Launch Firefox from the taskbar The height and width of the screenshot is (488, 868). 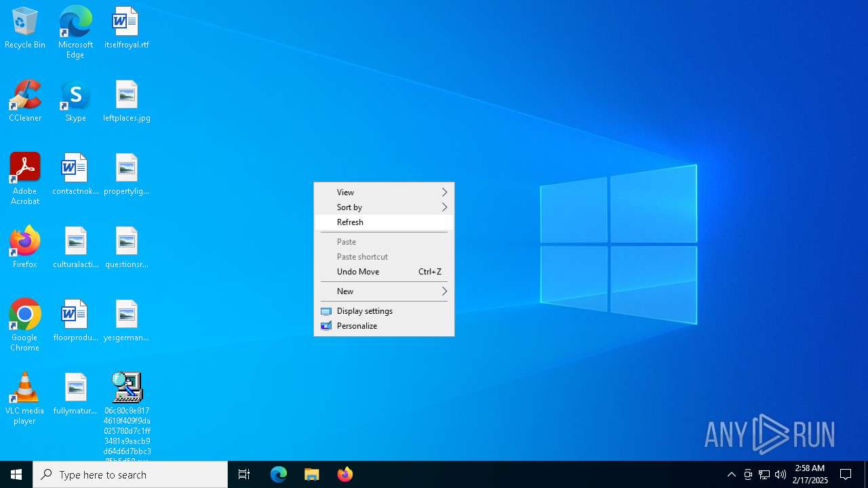[345, 474]
